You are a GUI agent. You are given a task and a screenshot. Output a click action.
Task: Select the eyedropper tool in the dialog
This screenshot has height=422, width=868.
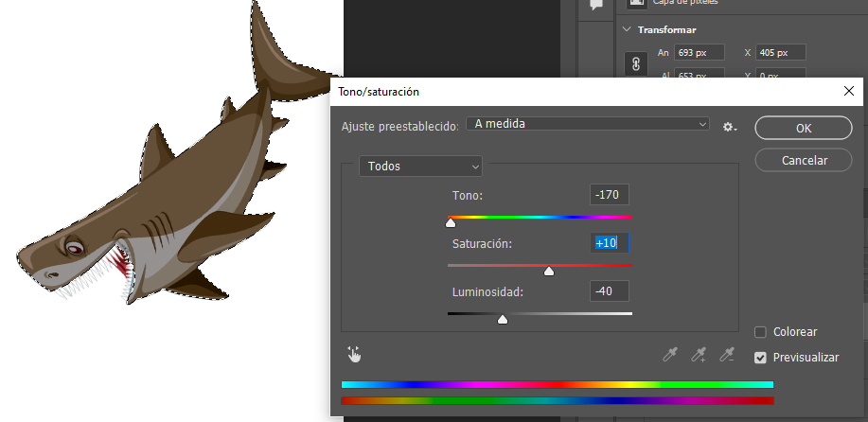670,355
